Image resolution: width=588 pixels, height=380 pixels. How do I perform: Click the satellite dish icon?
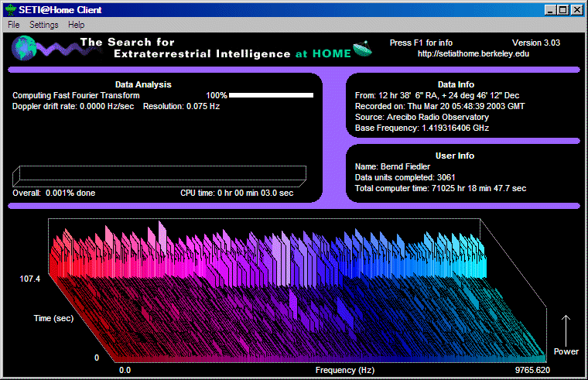click(x=362, y=49)
